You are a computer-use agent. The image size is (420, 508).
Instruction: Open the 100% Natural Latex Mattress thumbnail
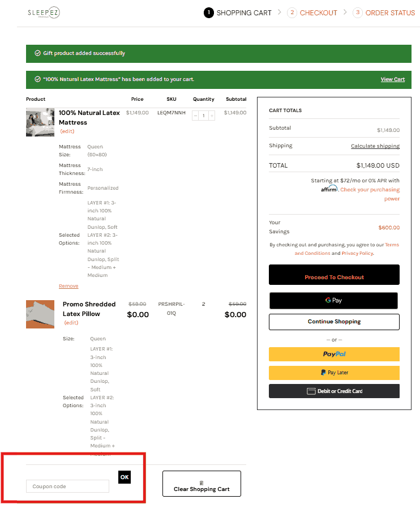[40, 122]
